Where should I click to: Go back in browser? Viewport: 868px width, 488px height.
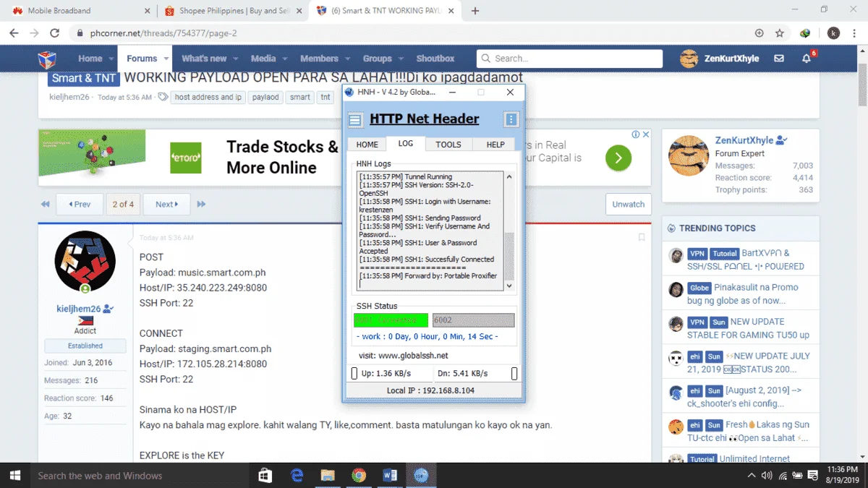(14, 33)
